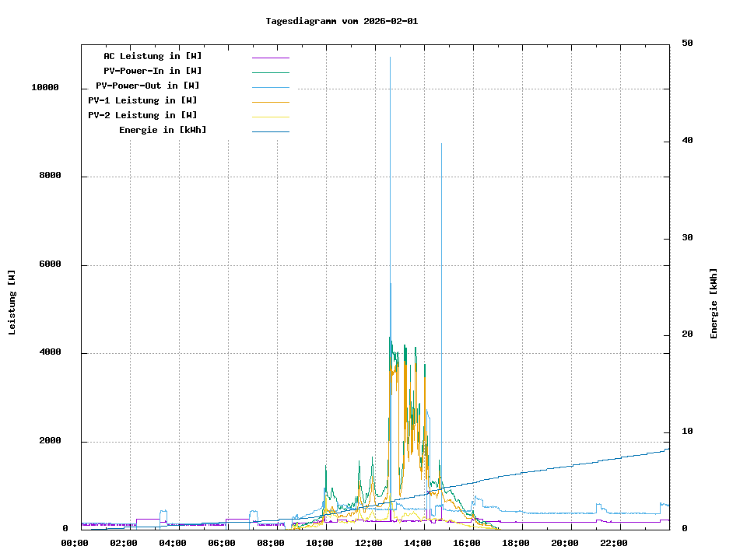747x560 pixels.
Task: Click the chart title Tagesdiagramm vom 2026-02-01
Action: coord(342,21)
